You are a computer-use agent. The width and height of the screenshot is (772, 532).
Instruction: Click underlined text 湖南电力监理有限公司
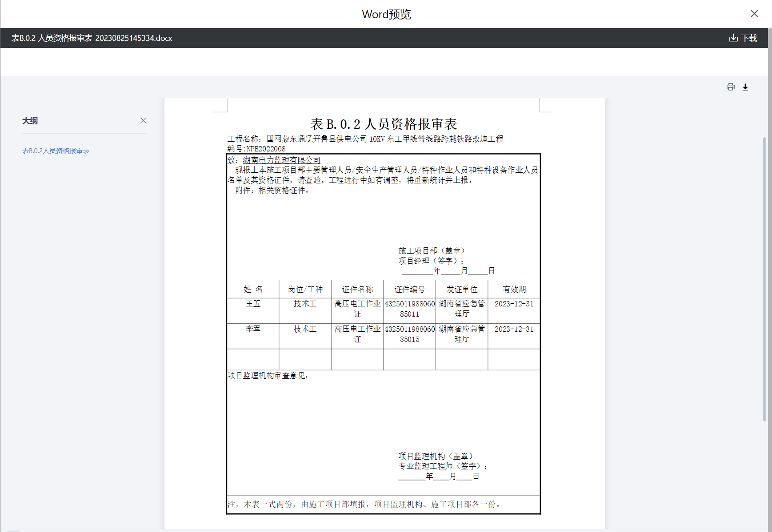tap(281, 160)
